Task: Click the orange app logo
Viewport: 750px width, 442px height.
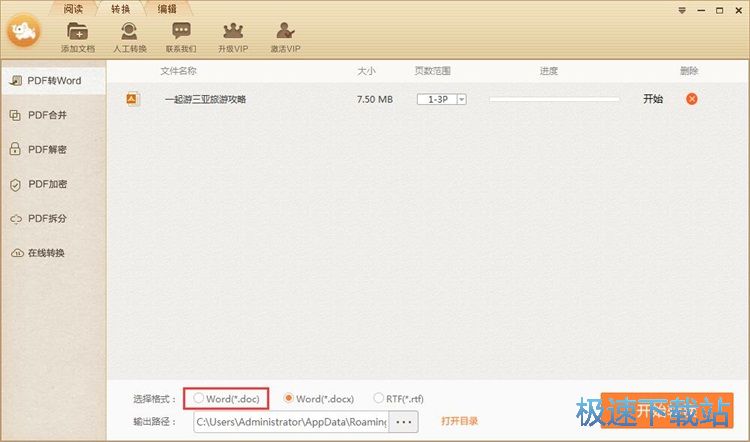Action: pos(23,31)
